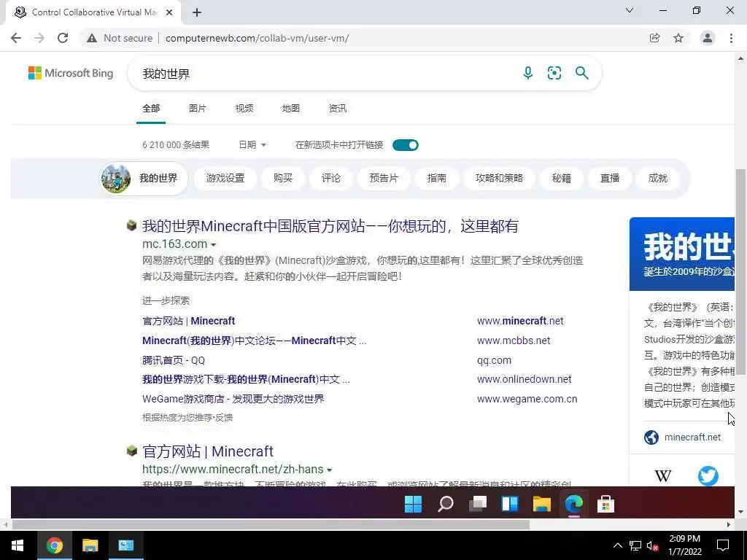
Task: Click Twitter icon in knowledge panel
Action: click(x=708, y=475)
